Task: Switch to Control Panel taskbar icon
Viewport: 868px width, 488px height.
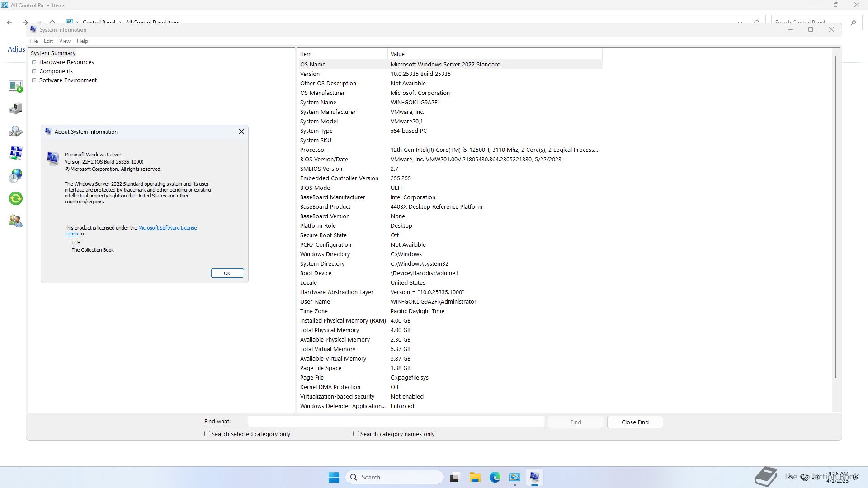Action: tap(514, 477)
